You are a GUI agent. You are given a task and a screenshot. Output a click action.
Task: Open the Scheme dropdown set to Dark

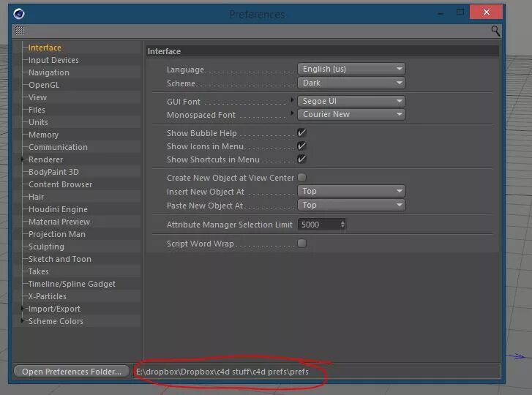pos(351,83)
